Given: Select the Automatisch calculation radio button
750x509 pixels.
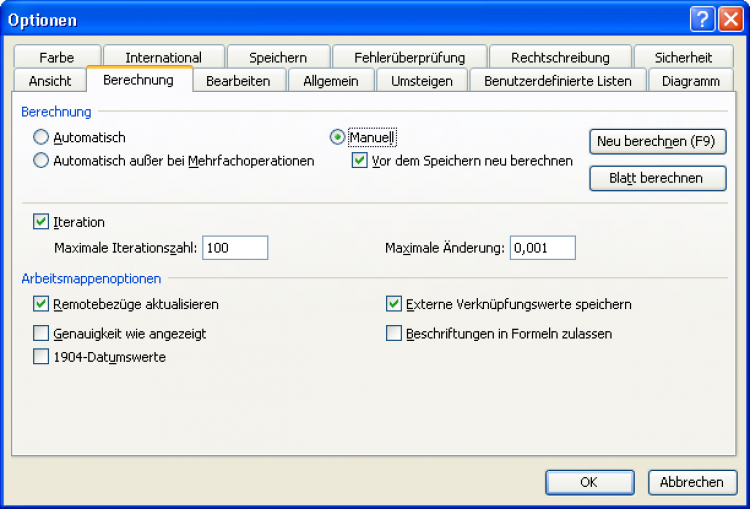Looking at the screenshot, I should [41, 137].
